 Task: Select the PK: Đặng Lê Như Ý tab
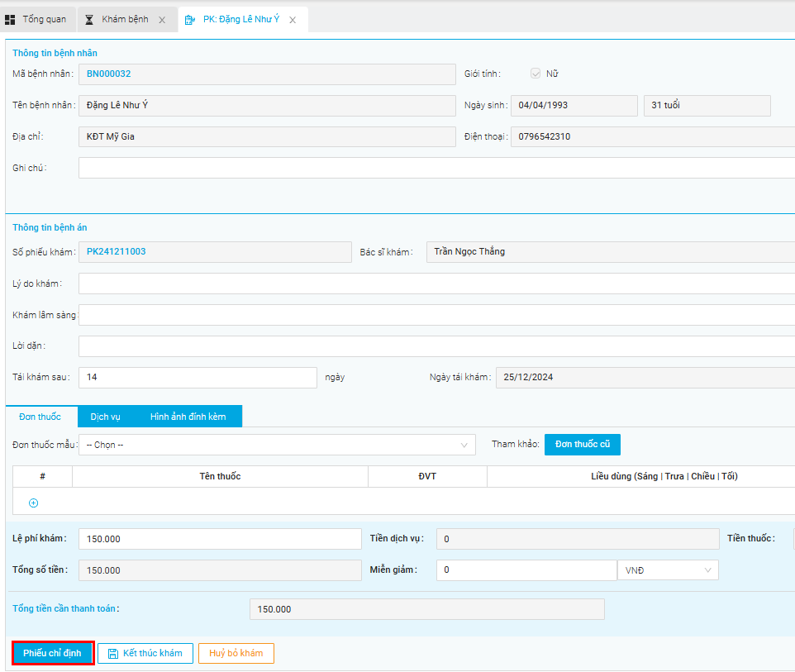click(243, 20)
